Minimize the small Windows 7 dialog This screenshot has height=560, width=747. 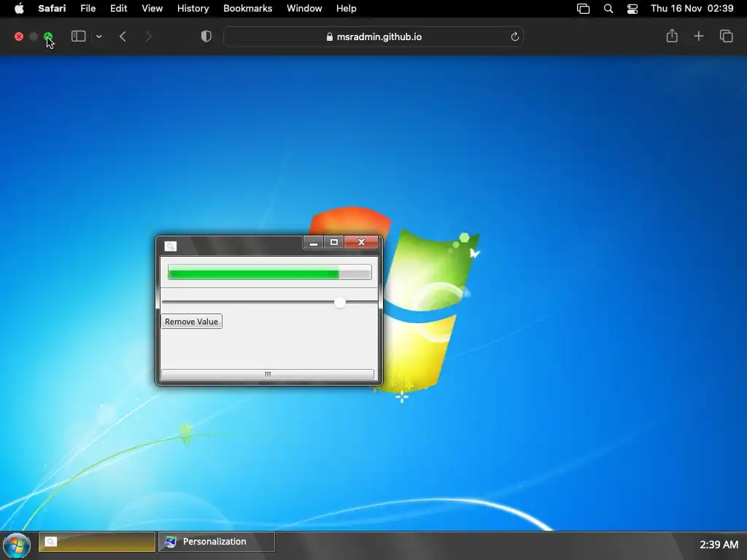314,242
